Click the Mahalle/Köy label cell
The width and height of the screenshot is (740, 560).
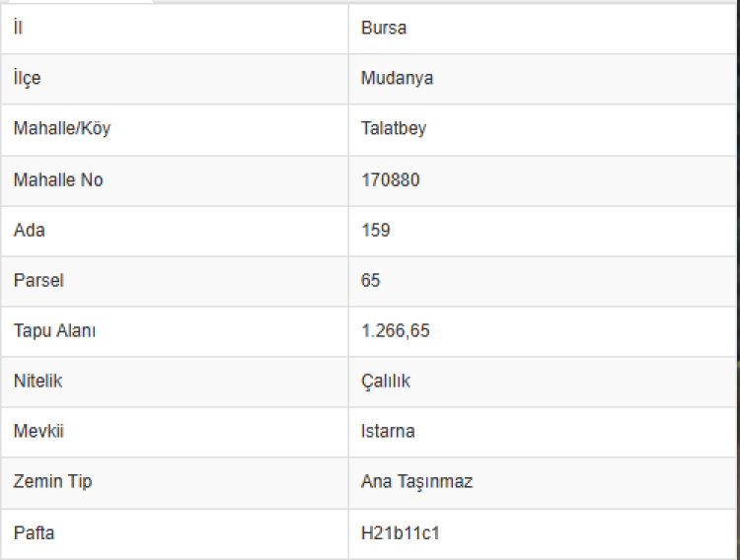tap(62, 128)
